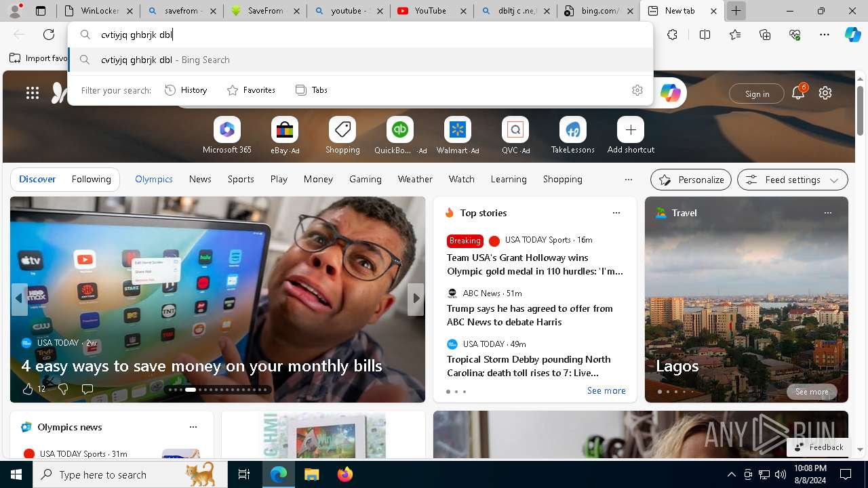This screenshot has height=488, width=868.
Task: Open Travel card options menu
Action: tap(828, 213)
